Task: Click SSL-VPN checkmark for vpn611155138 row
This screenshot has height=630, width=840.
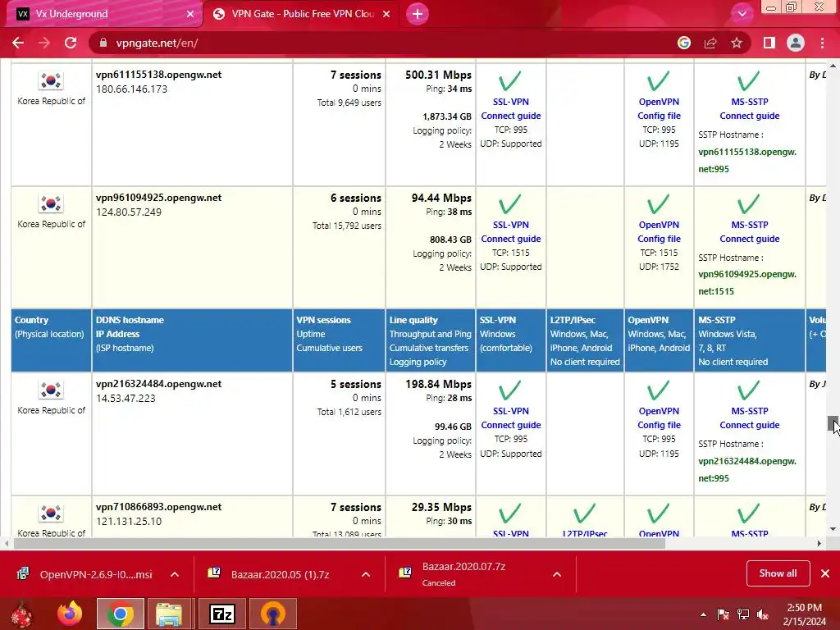Action: (x=509, y=81)
